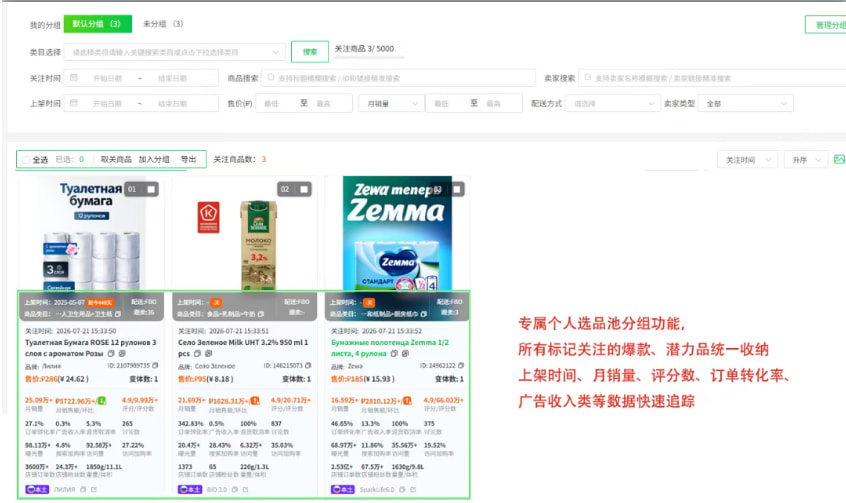Open the 卖家类型 dropdown showing 全部

point(746,103)
